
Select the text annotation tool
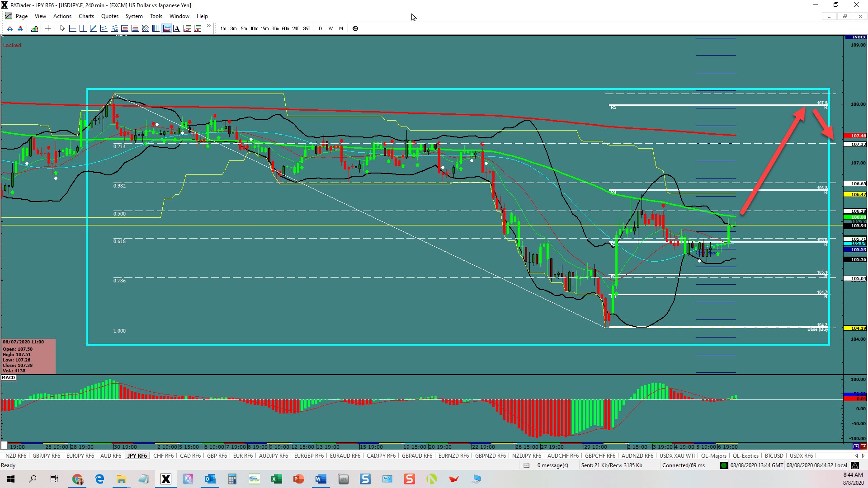(x=177, y=28)
